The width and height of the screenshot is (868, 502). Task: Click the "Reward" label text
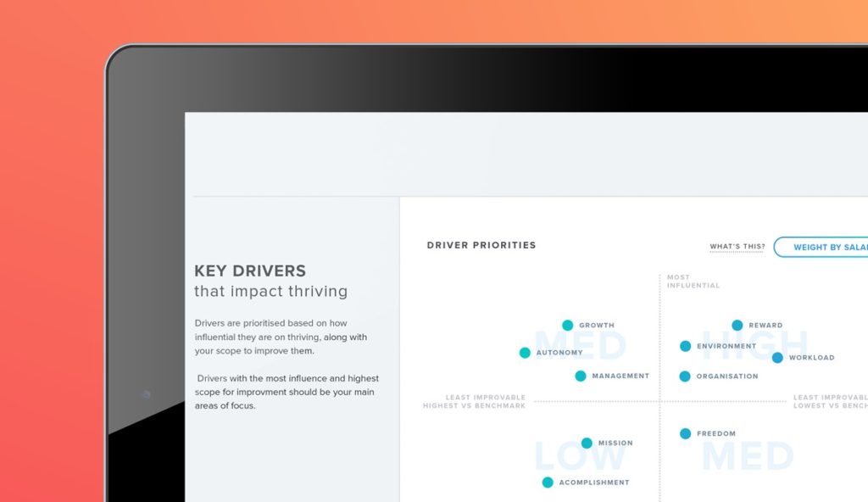pos(765,326)
